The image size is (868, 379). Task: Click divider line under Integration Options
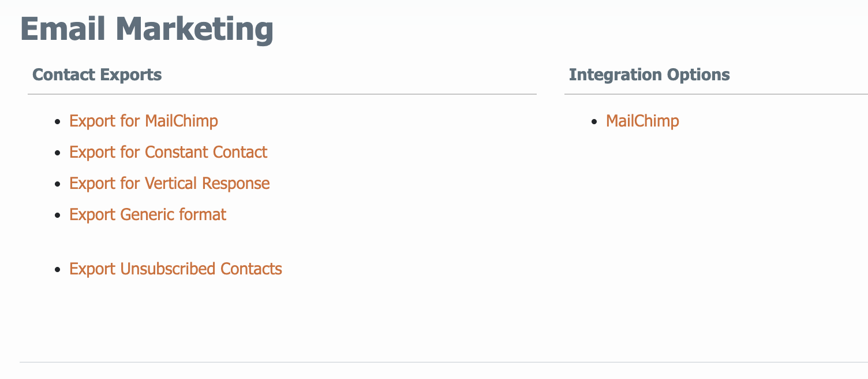click(x=716, y=94)
